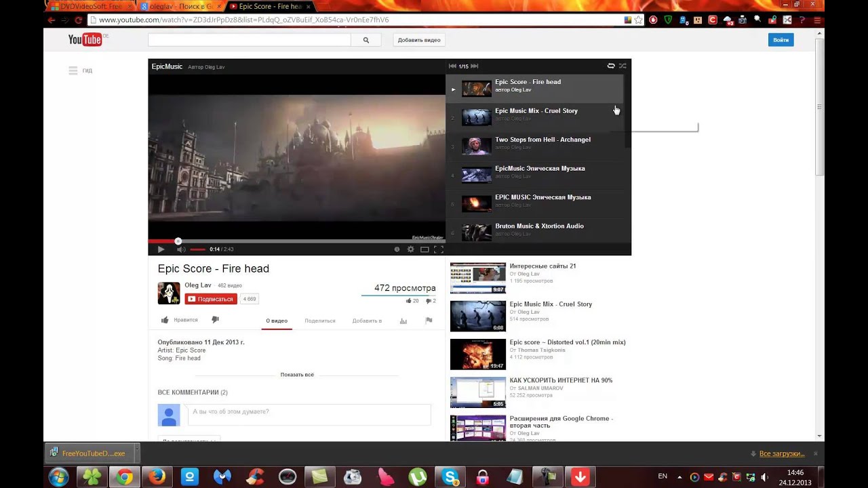868x488 pixels.
Task: Select 'EPIC MUSIC Эпическая Музыка' playlist entry
Action: [x=535, y=204]
